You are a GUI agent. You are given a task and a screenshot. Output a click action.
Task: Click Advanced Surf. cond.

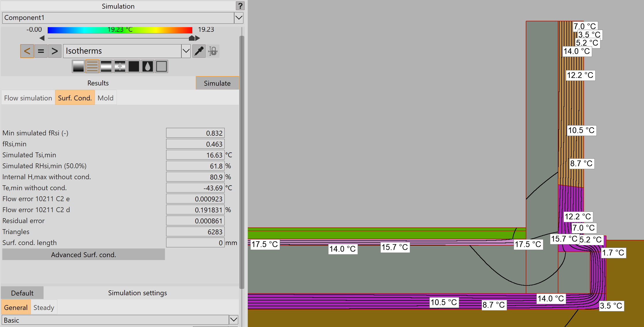[x=83, y=255]
